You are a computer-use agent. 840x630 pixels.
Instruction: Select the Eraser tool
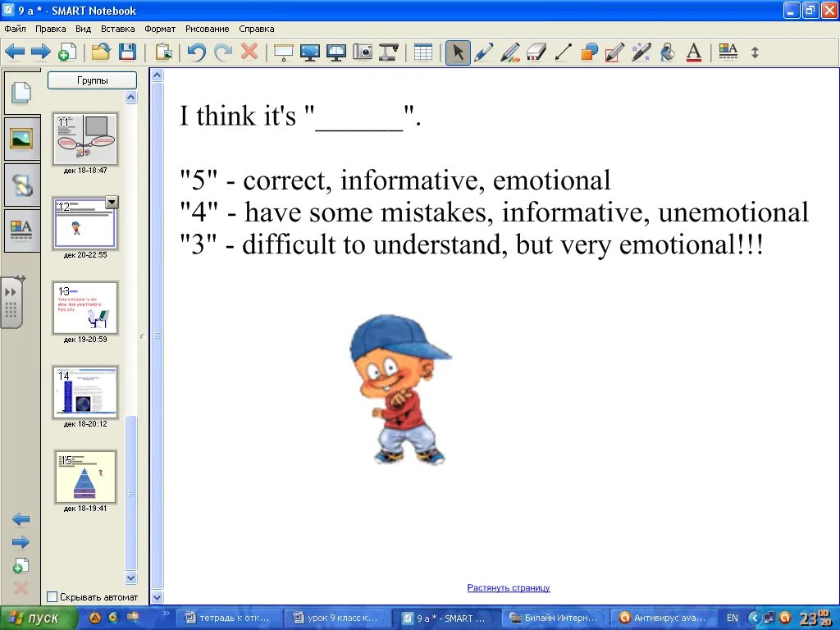tap(536, 52)
